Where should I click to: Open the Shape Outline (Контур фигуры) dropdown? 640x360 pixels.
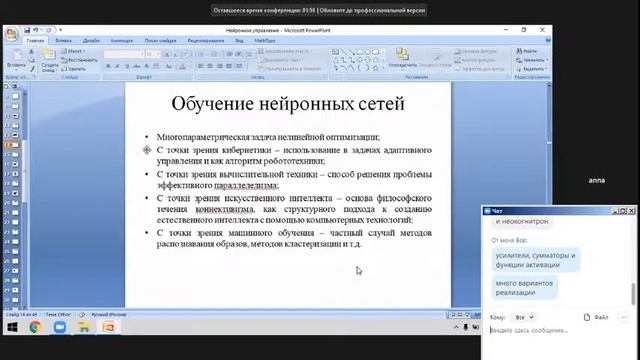(x=475, y=60)
